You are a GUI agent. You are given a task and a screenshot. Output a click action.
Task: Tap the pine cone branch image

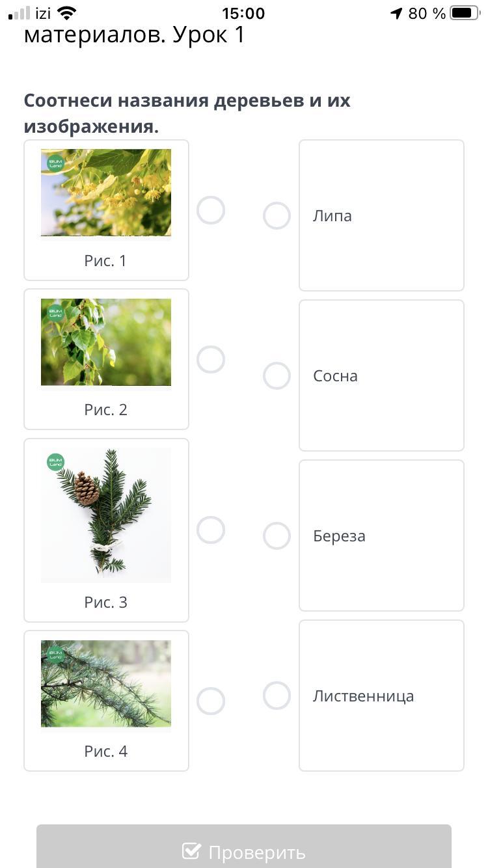pos(106,515)
